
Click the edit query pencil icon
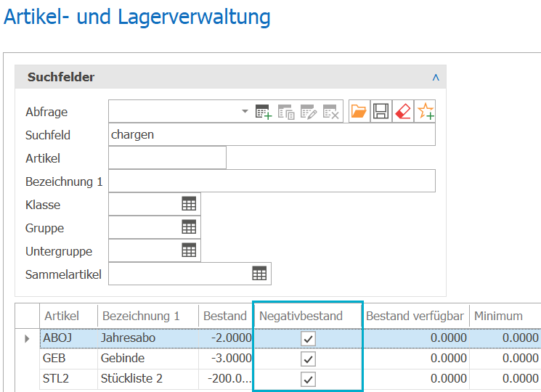point(309,112)
